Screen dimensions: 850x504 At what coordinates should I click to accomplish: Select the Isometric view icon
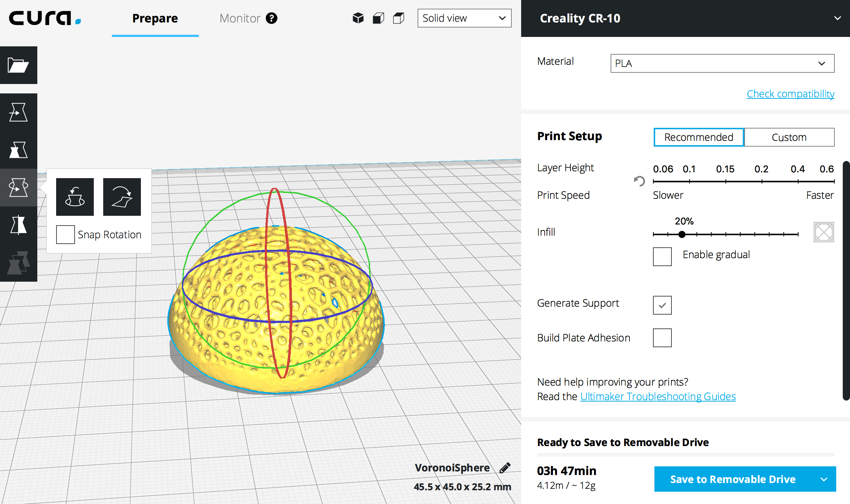358,18
